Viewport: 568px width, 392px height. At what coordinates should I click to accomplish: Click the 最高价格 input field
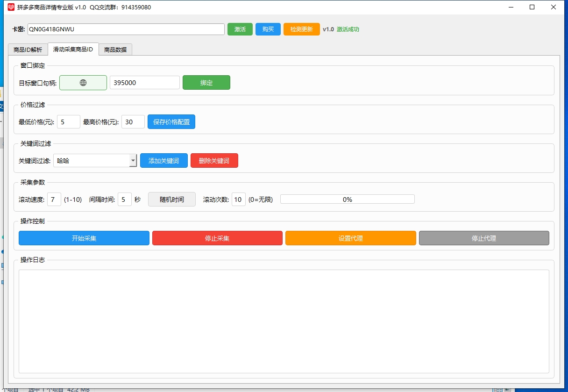(133, 122)
